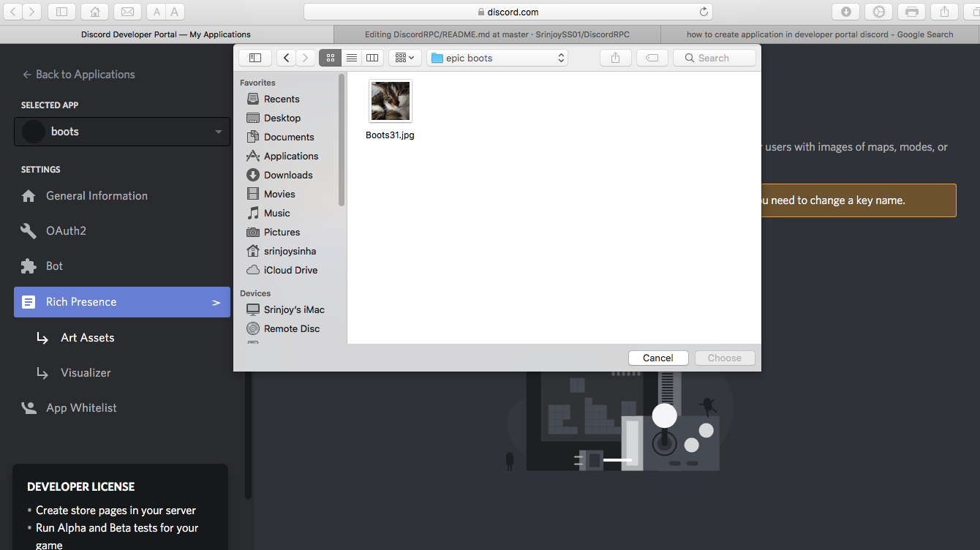The height and width of the screenshot is (550, 980).
Task: Open epic boots folder path dropdown
Action: [497, 58]
